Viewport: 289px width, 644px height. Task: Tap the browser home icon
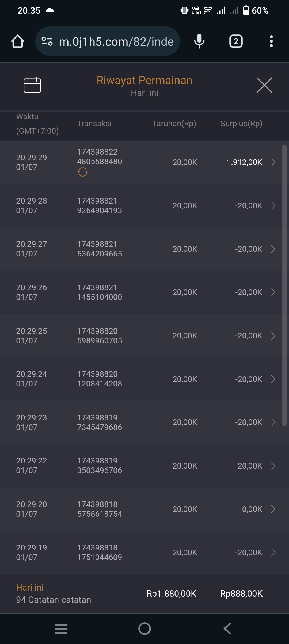tap(18, 41)
